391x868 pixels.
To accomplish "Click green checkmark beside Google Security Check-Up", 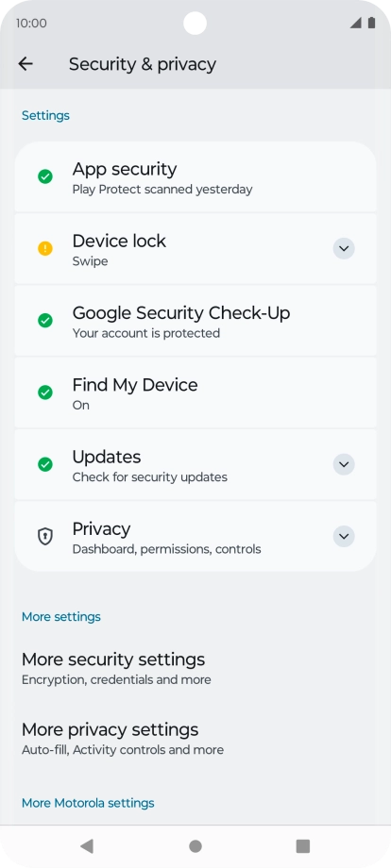I will tap(44, 321).
